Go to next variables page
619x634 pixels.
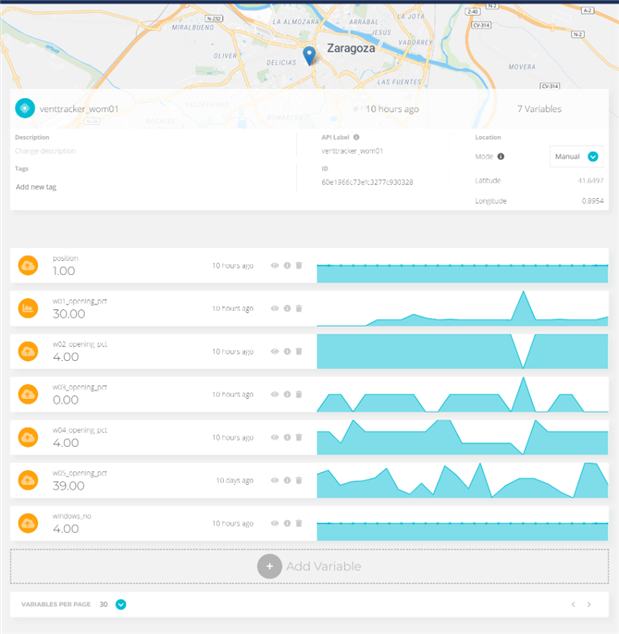click(x=589, y=604)
